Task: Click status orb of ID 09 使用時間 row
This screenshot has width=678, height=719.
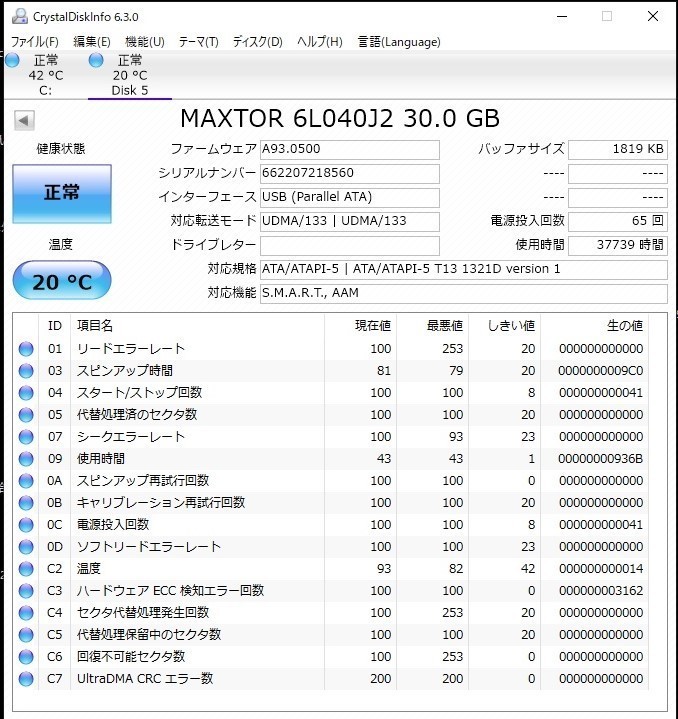Action: [26, 459]
